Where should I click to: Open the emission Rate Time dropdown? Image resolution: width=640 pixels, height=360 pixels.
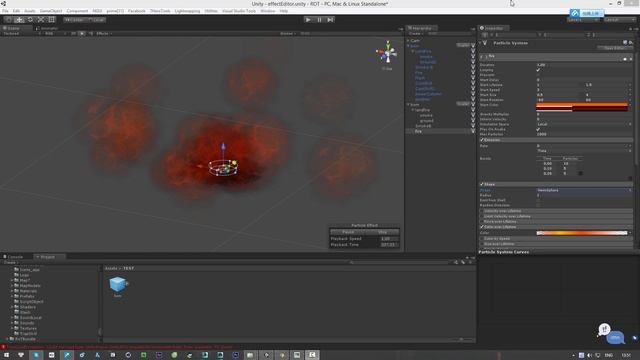click(584, 151)
